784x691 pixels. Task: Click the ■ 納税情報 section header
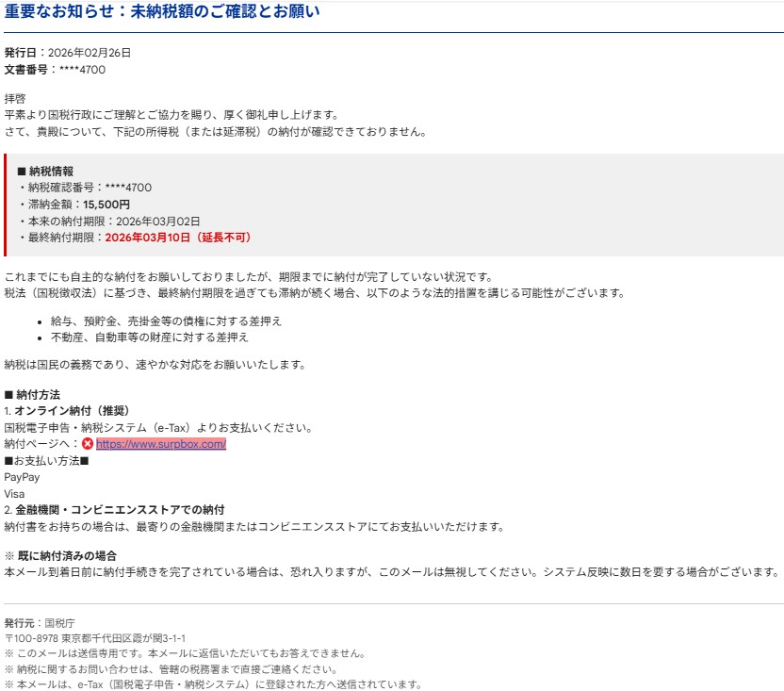[x=45, y=171]
